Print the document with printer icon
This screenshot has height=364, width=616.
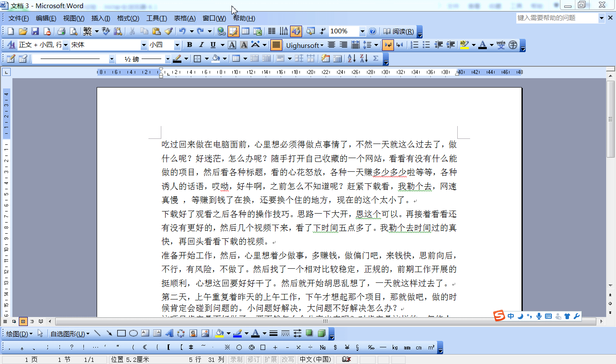click(x=61, y=31)
